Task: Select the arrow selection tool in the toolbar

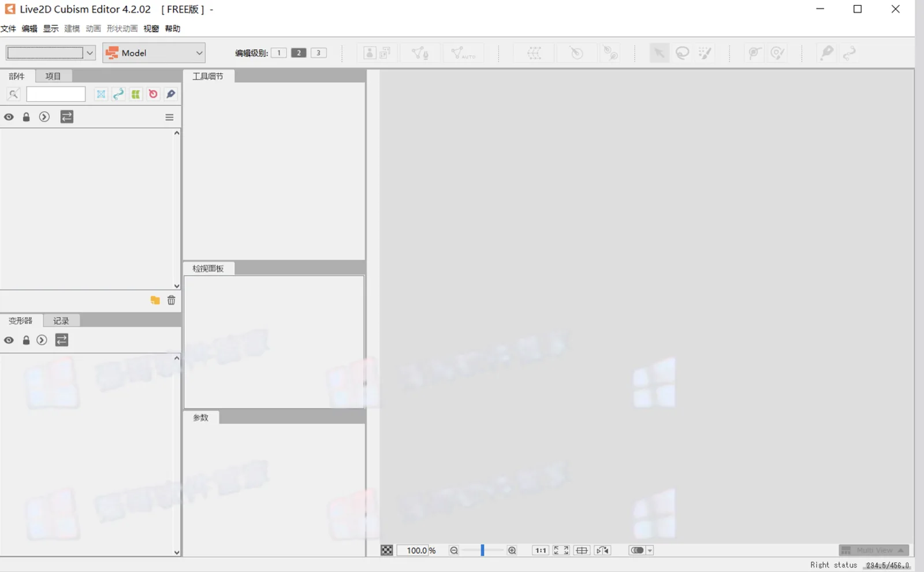Action: pos(658,53)
